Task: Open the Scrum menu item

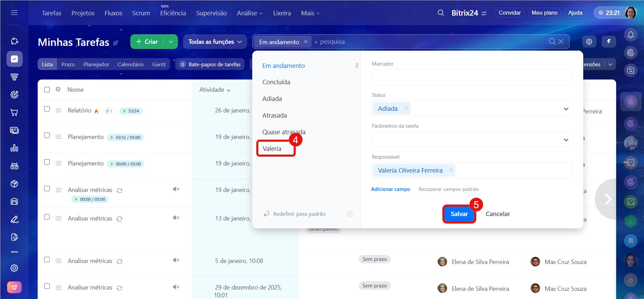Action: coord(141,13)
